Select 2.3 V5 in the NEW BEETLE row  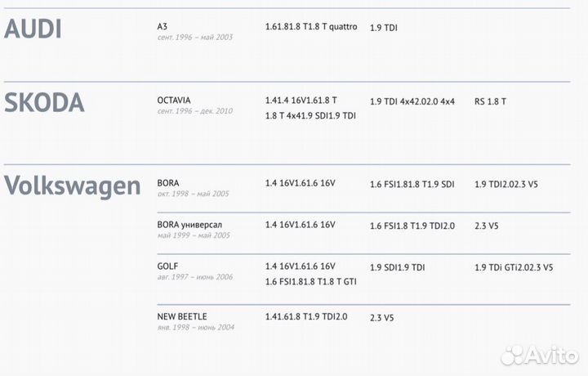(x=381, y=316)
